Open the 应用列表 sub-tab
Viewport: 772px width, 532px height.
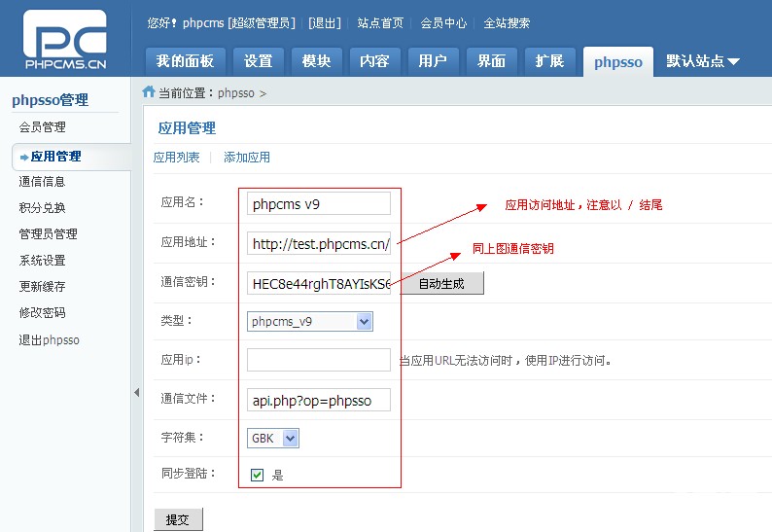coord(176,158)
